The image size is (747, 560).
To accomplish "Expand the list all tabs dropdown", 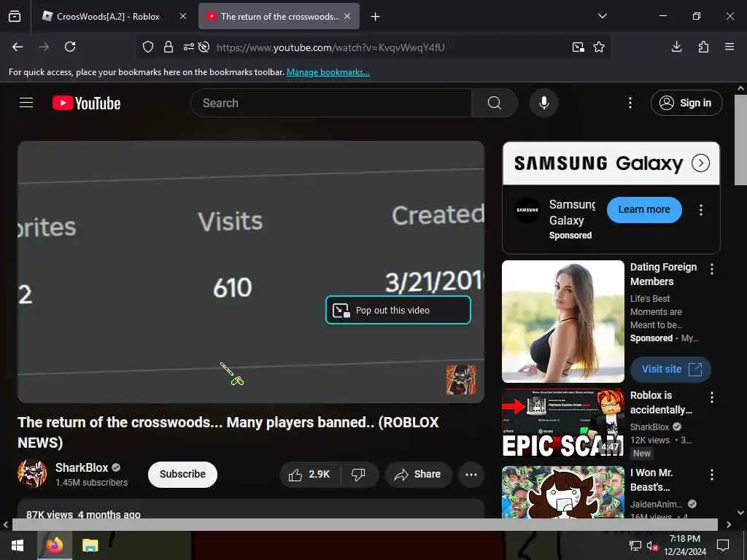I will click(x=602, y=16).
